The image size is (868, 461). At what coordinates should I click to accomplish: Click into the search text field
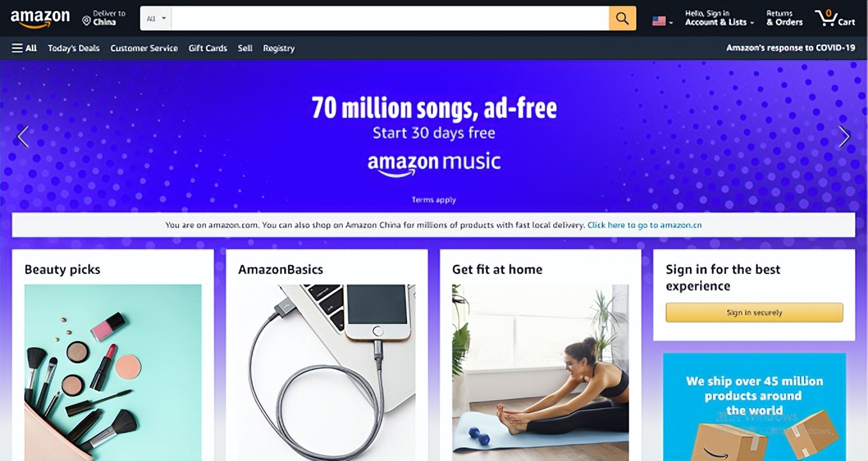click(390, 19)
